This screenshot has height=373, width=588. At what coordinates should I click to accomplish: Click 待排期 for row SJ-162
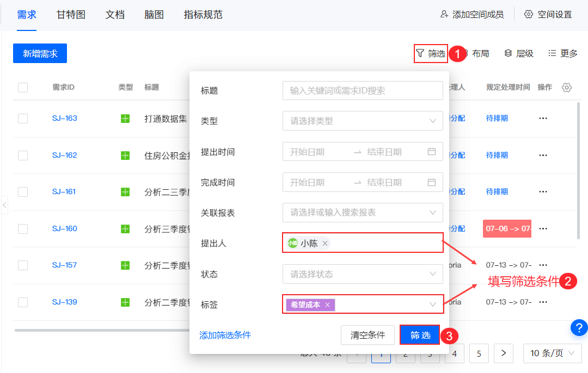coord(497,155)
